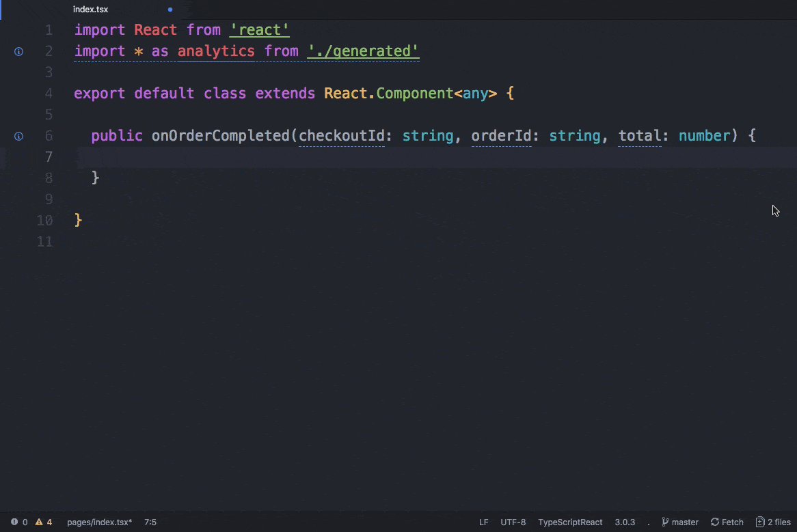Select line number 10 in the gutter
The image size is (797, 532).
pyautogui.click(x=44, y=220)
